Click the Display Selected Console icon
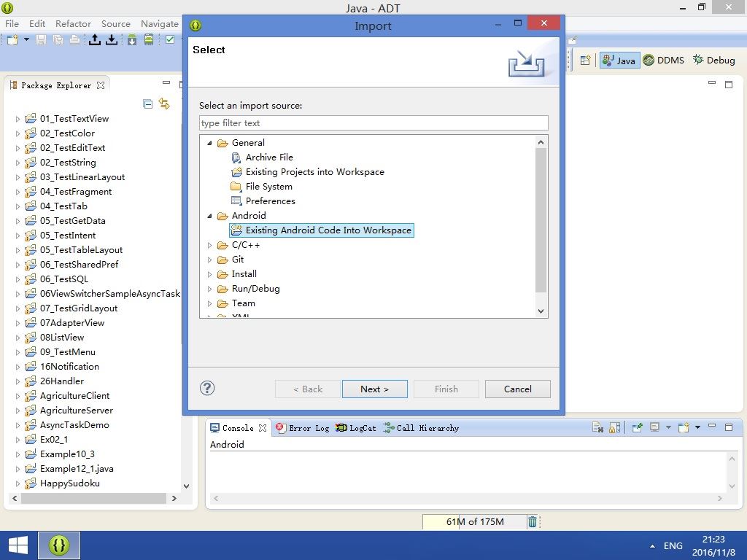The image size is (747, 560). click(x=655, y=427)
